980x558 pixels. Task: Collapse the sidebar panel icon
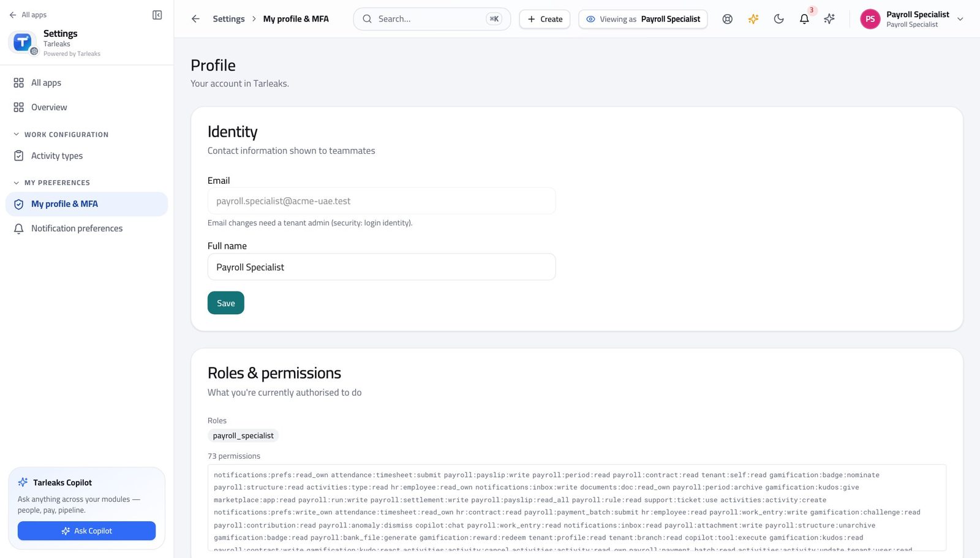pos(157,15)
